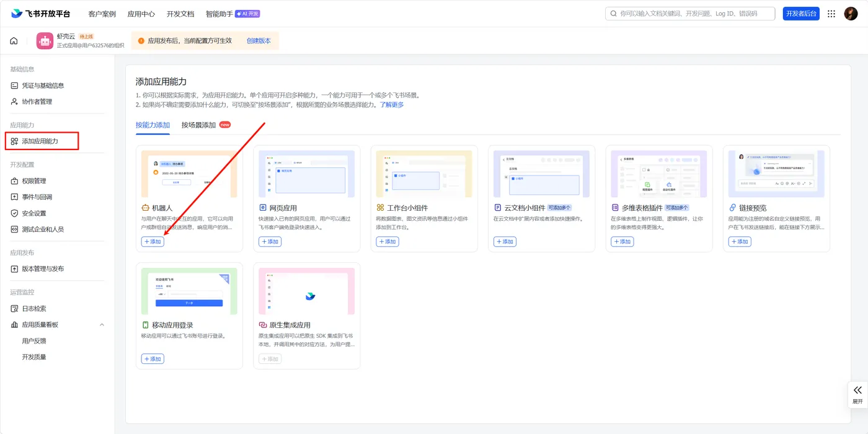Click the Feishu Open Platform logo

click(41, 14)
